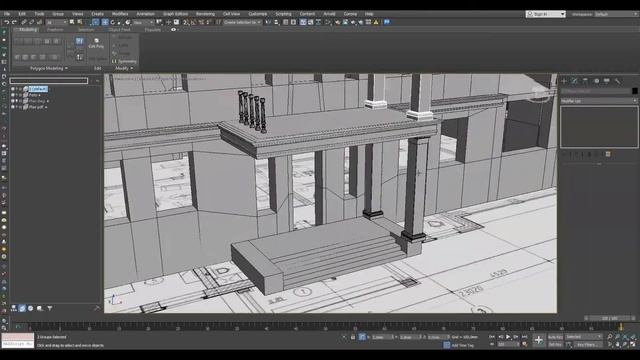Open the Create command panel tab
Image resolution: width=640 pixels, height=360 pixels.
click(564, 81)
